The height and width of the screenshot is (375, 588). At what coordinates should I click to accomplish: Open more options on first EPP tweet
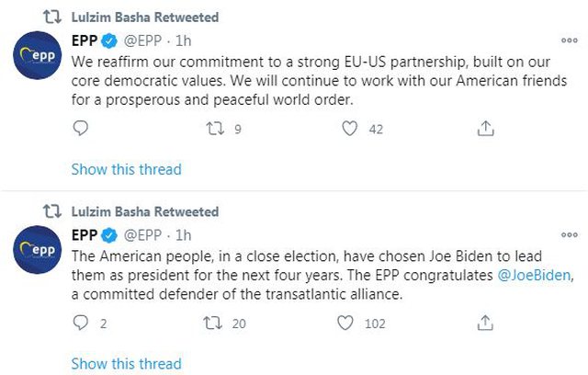[x=570, y=40]
